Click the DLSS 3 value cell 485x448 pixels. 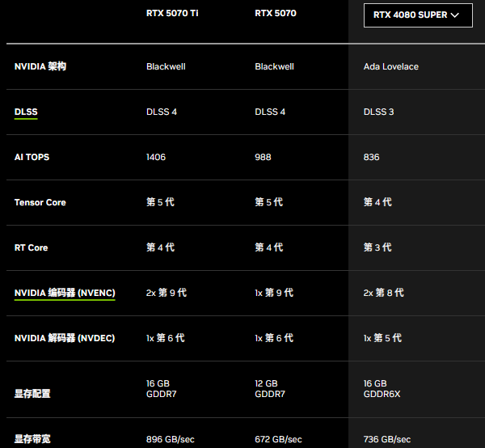pos(379,112)
